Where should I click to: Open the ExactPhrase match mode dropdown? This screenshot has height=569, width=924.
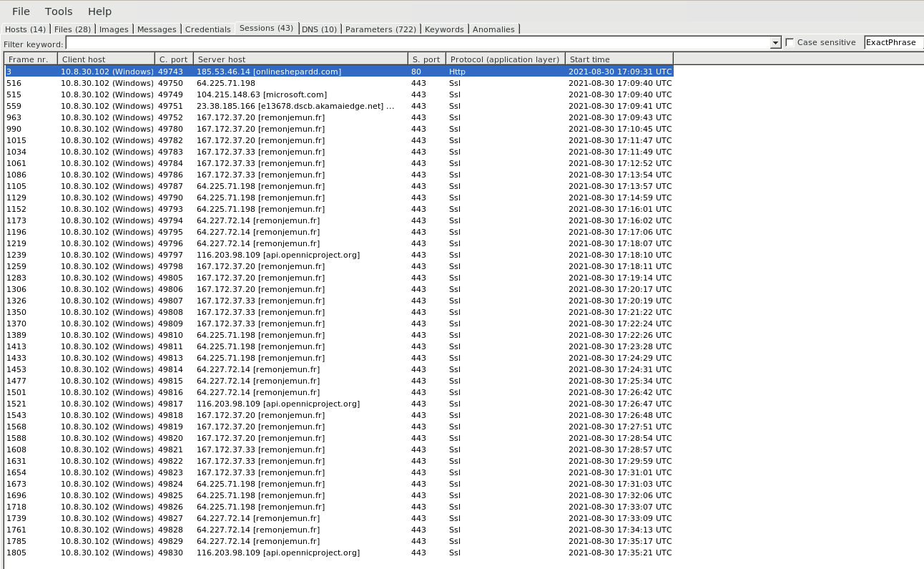(x=894, y=42)
